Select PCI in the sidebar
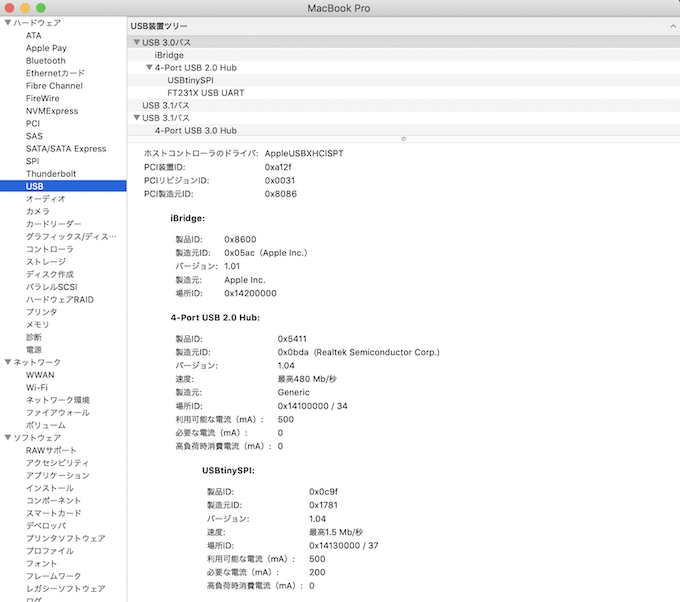The height and width of the screenshot is (602, 680). (x=33, y=124)
